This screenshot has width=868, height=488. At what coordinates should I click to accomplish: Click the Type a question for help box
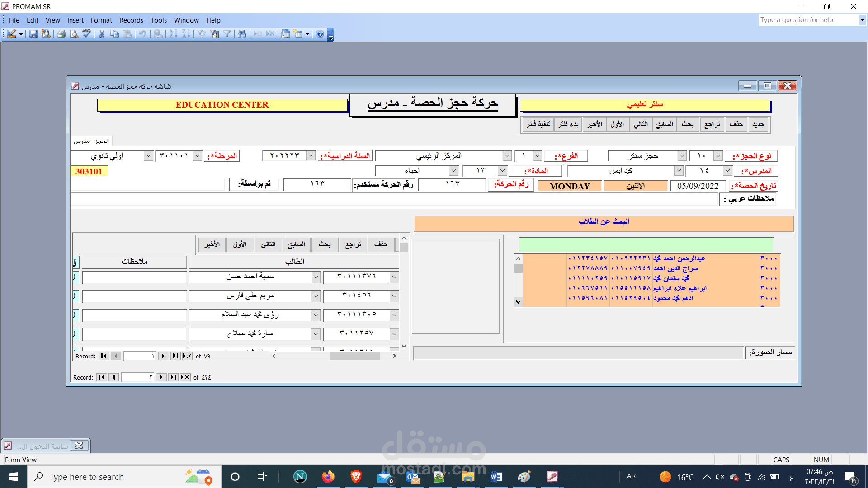pos(808,20)
